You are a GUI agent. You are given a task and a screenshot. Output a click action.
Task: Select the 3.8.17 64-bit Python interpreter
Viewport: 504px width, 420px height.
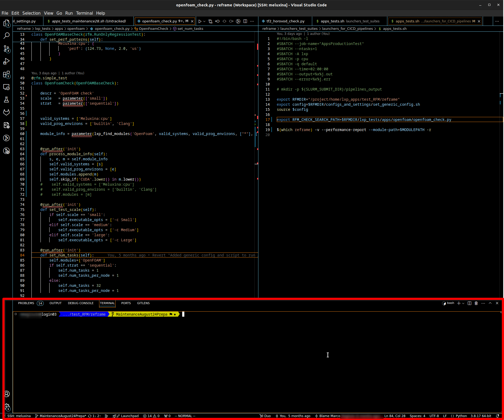(x=481, y=416)
